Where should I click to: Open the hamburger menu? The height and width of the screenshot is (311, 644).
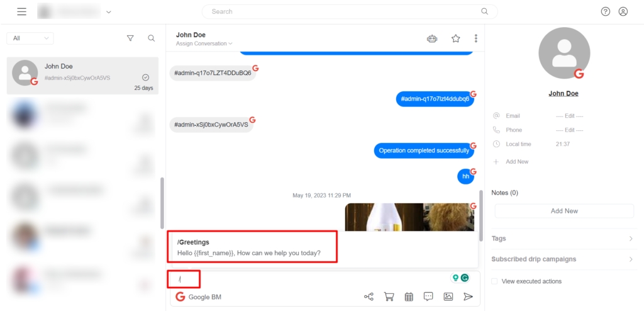[x=22, y=11]
